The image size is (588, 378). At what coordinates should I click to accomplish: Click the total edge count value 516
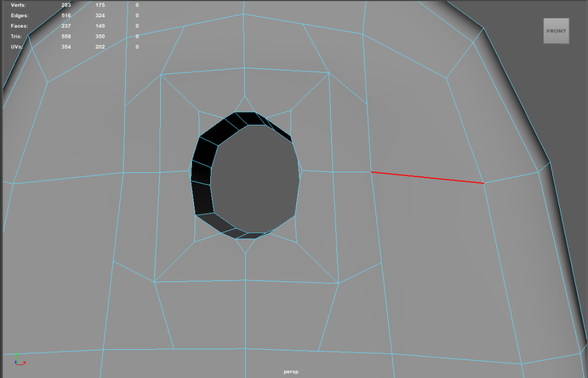pyautogui.click(x=66, y=16)
